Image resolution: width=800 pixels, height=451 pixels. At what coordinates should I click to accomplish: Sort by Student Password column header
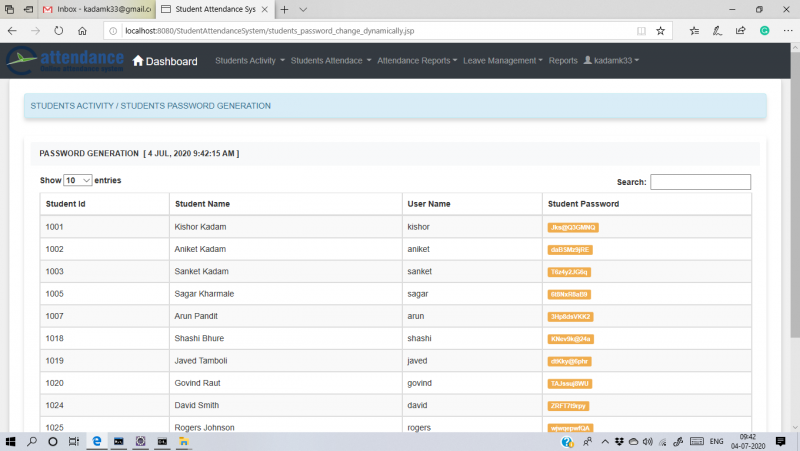click(646, 204)
